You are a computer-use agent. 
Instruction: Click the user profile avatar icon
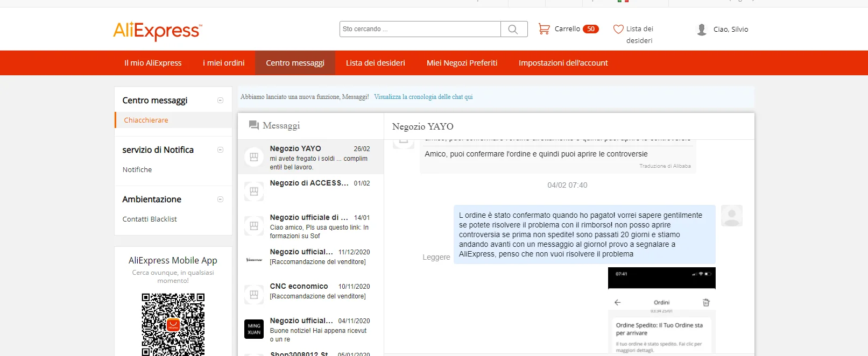702,30
